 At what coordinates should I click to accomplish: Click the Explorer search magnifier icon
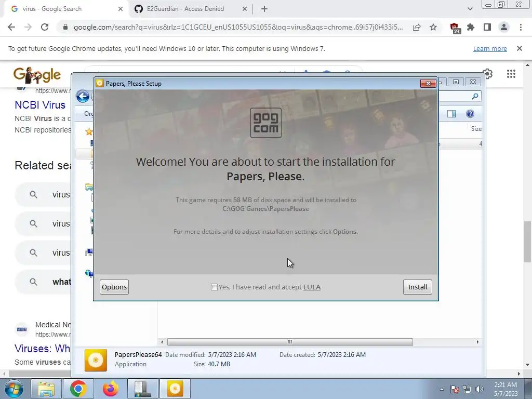pyautogui.click(x=475, y=96)
